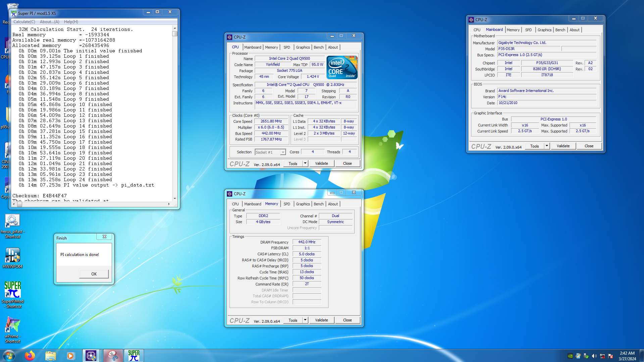The image size is (644, 362).
Task: Click Super PI vertical scrollbar down arrow
Action: (x=175, y=198)
